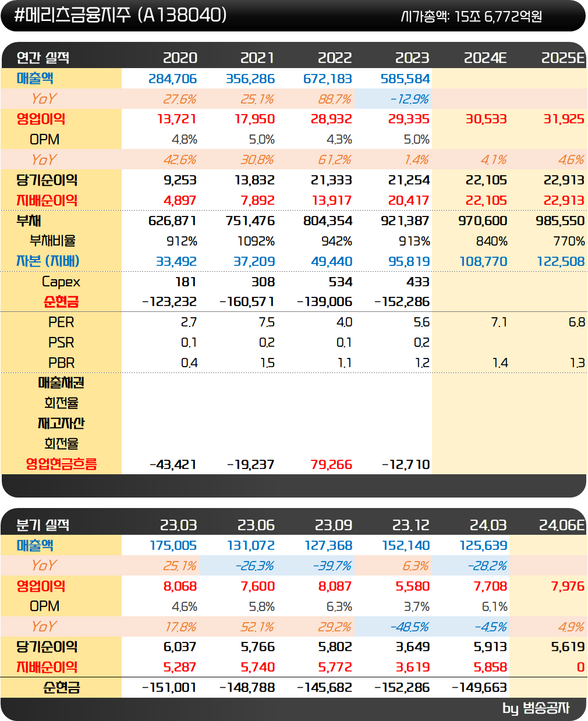The width and height of the screenshot is (588, 721).
Task: Click 영업이익 estimate 31,925
Action: [564, 119]
